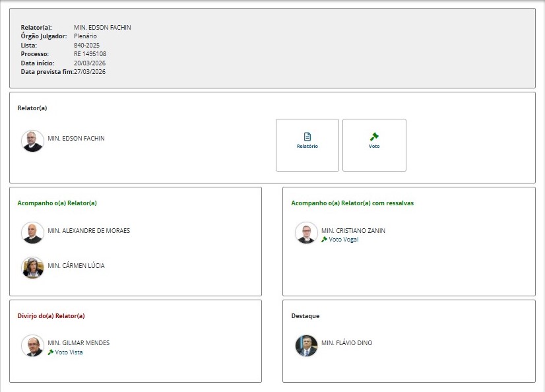Click the Destaque section heading
The height and width of the screenshot is (392, 545).
click(305, 316)
